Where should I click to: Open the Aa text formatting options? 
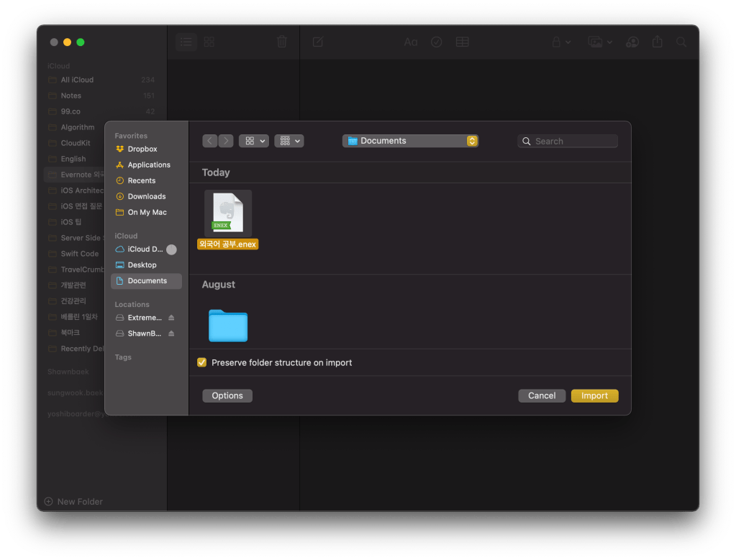tap(411, 42)
